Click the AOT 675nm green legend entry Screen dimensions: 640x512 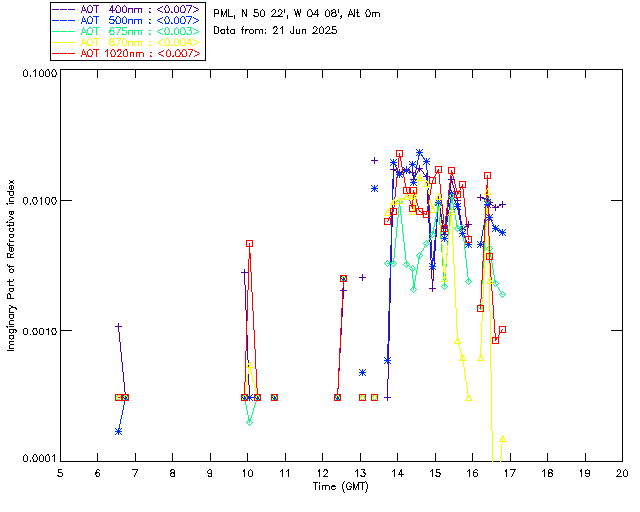click(127, 31)
